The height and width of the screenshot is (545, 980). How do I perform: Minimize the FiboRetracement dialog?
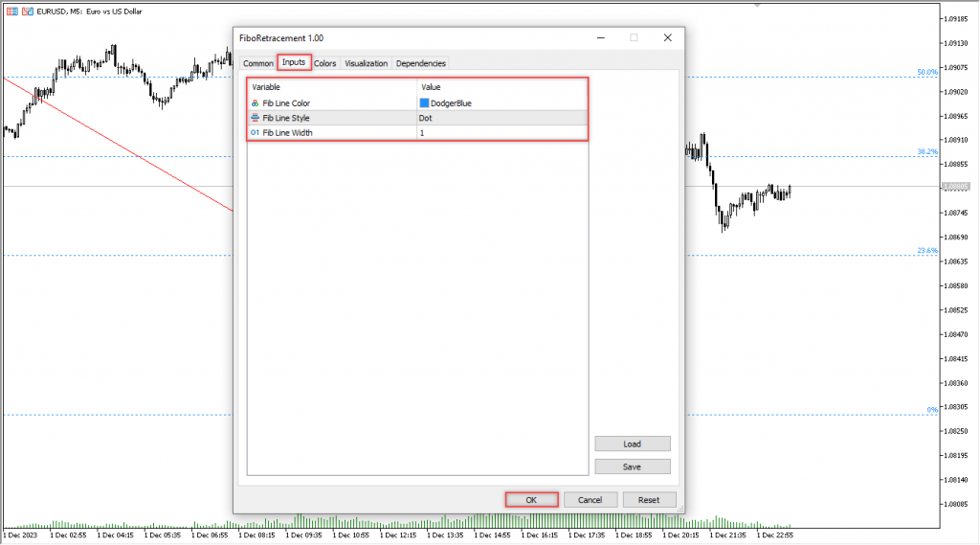tap(601, 37)
